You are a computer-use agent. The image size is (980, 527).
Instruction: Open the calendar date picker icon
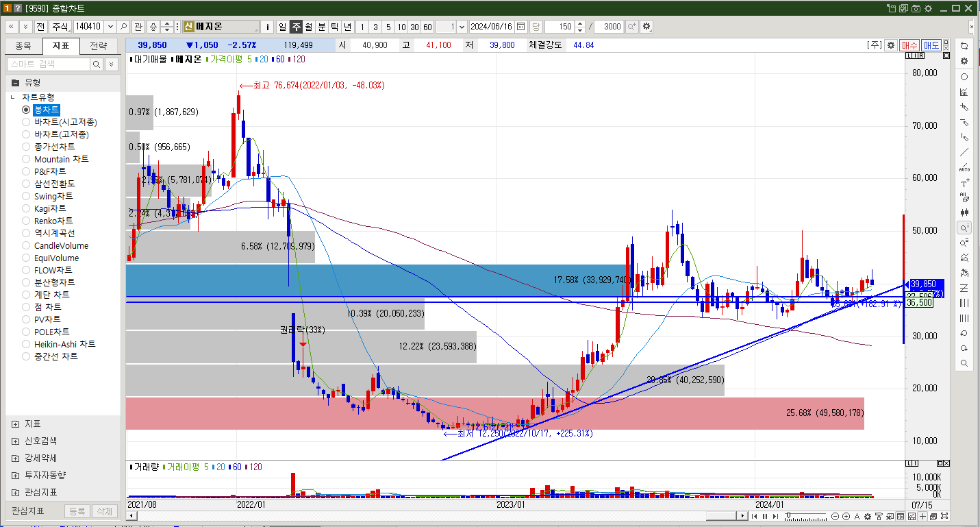click(x=520, y=26)
